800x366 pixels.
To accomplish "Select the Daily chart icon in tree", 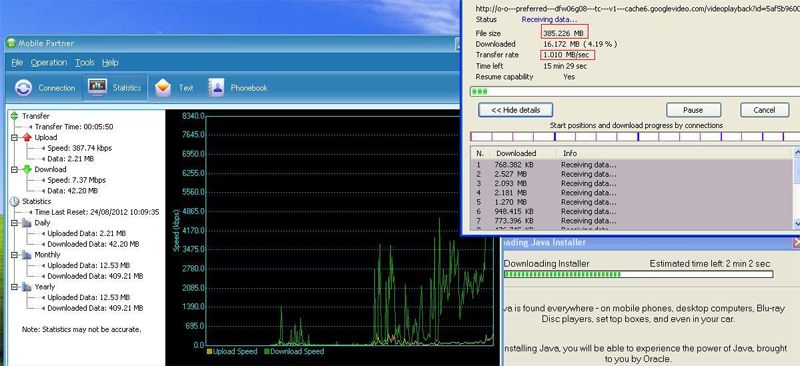I will coord(27,223).
